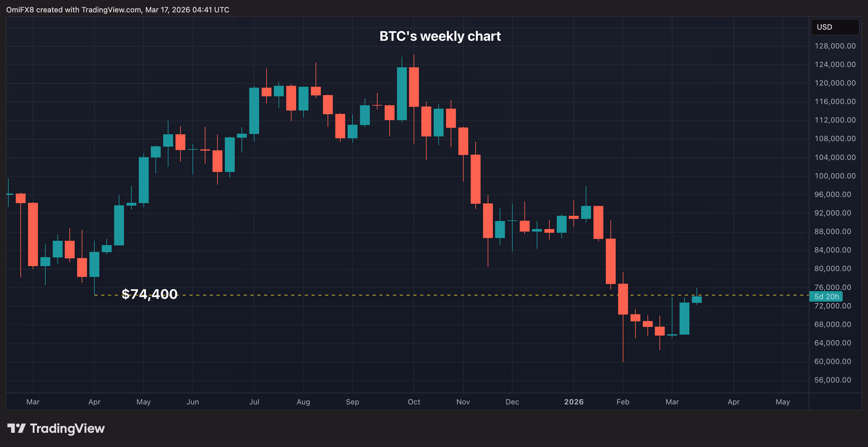This screenshot has height=447, width=868.
Task: Open the TradingView wordmark link
Action: point(67,428)
